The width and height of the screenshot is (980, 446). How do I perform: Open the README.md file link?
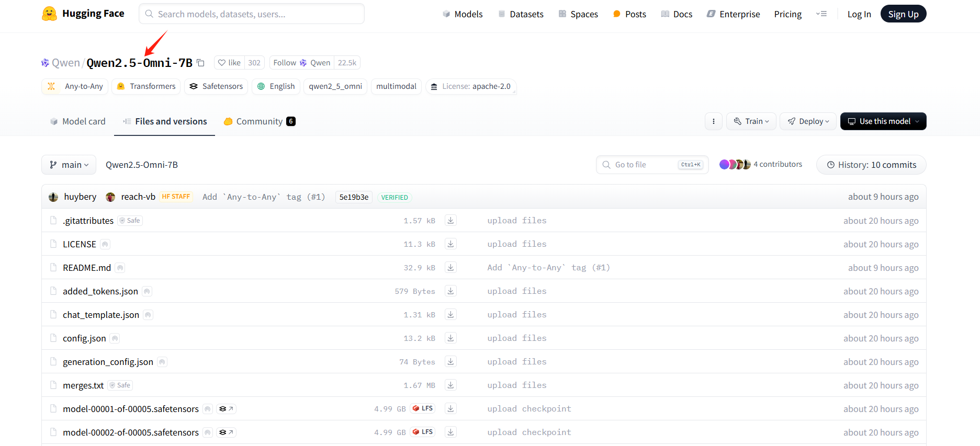pos(87,268)
